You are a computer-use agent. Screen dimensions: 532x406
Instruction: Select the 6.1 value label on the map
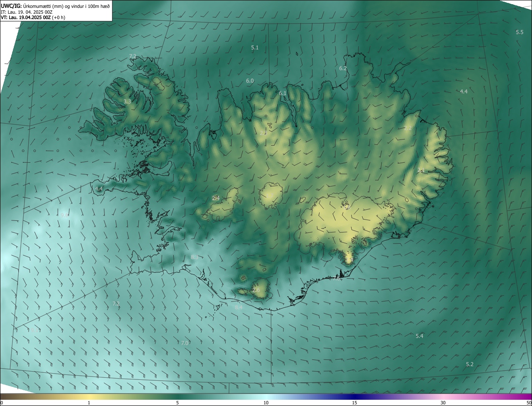[283, 93]
